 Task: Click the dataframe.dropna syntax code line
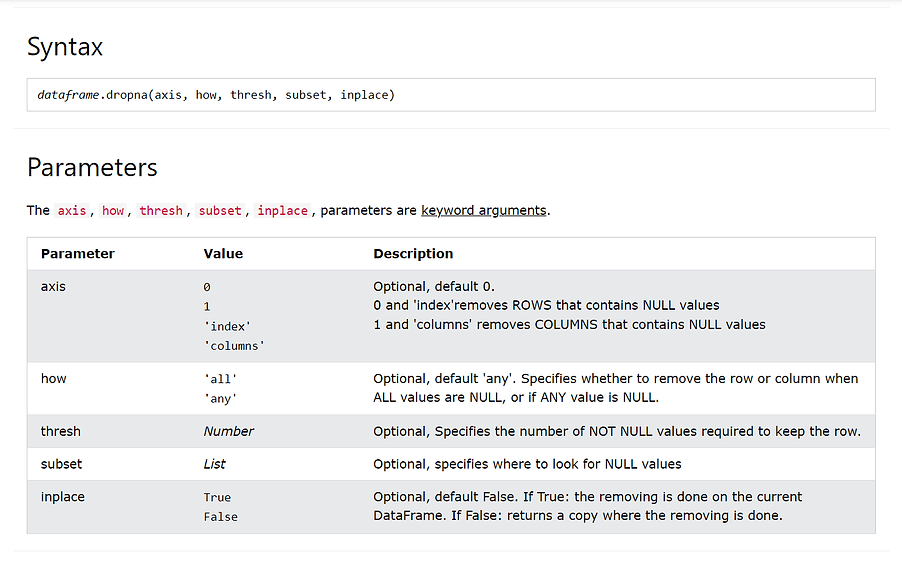point(216,95)
